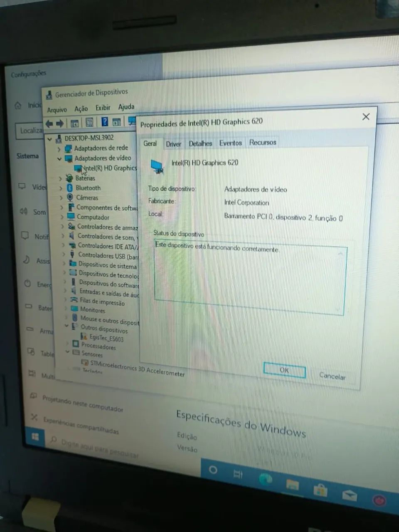Collapse the DESKTOP-MSL3902 root node

pos(50,139)
